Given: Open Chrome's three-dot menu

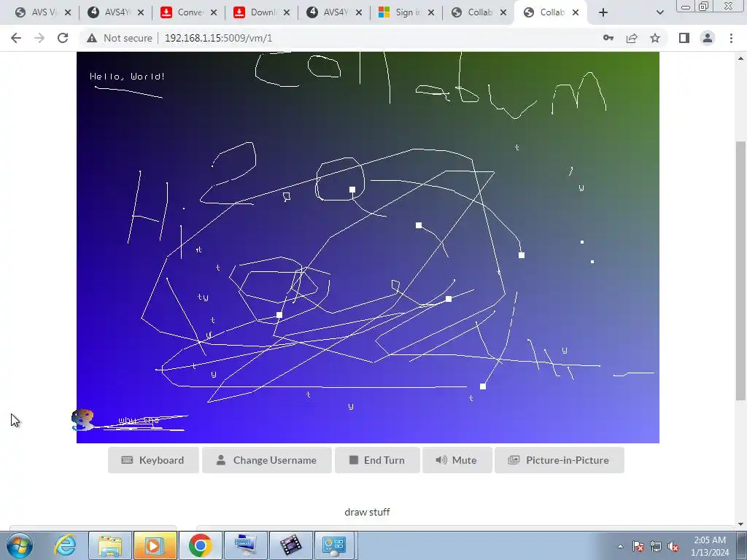Looking at the screenshot, I should 731,38.
